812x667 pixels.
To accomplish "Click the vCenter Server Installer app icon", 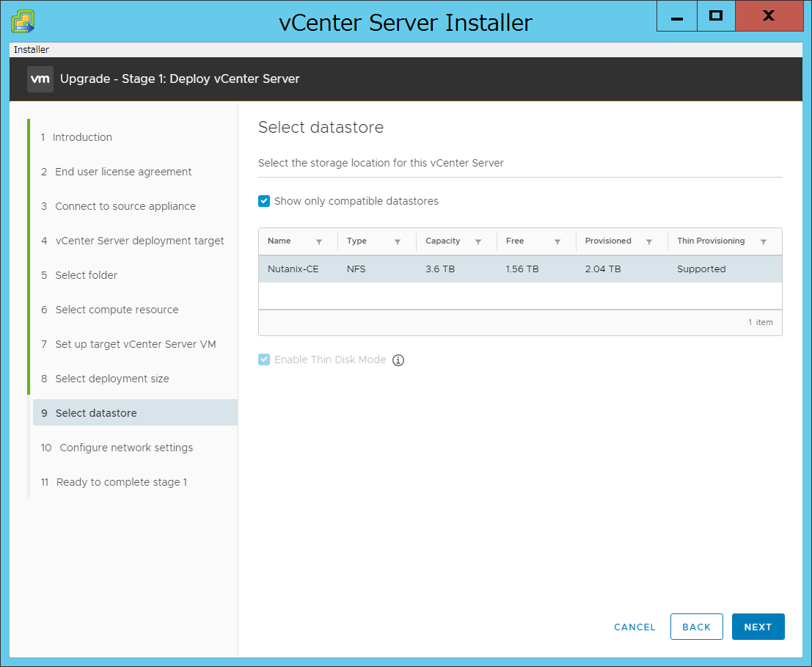I will click(x=23, y=22).
